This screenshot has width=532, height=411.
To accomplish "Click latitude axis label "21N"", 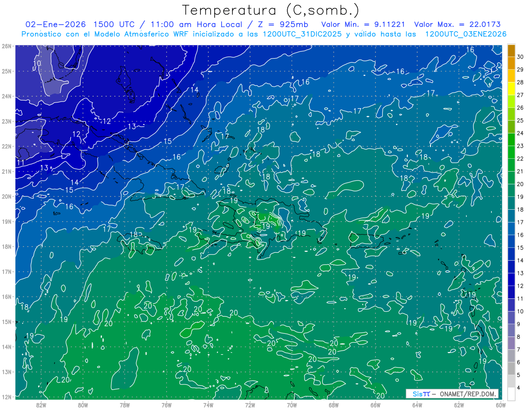I will (6, 172).
